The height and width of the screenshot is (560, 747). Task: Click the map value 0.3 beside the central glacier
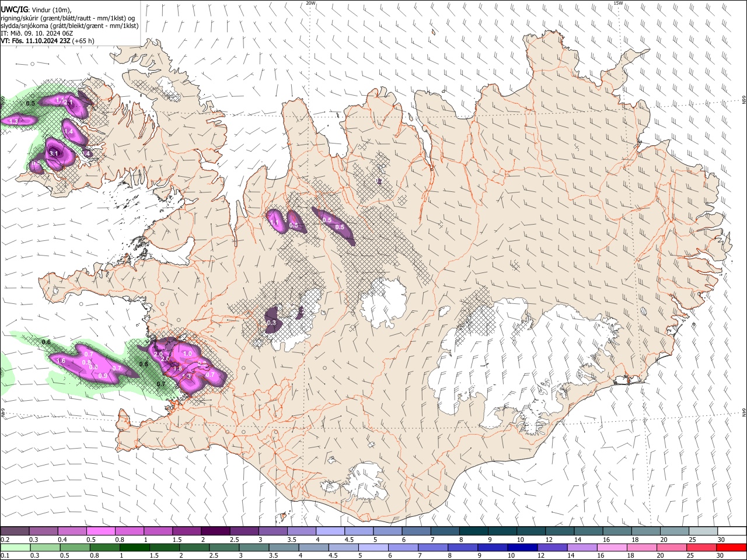point(271,323)
